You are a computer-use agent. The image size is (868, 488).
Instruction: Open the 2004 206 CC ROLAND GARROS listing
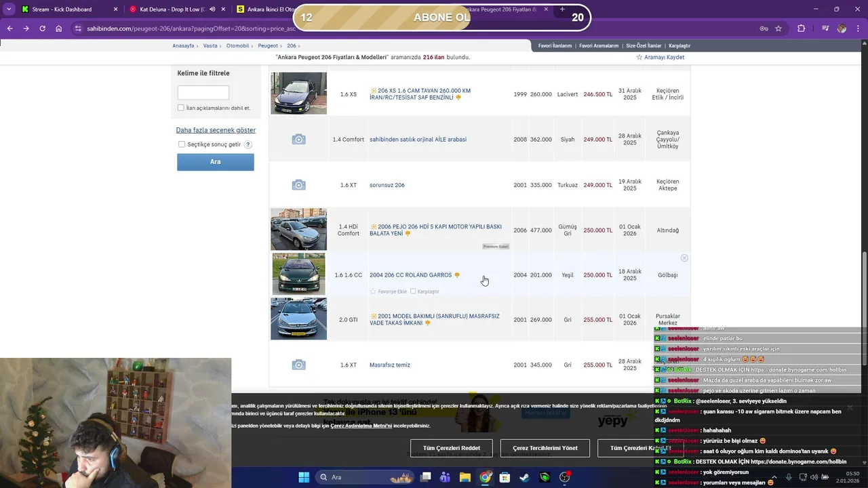(x=410, y=275)
